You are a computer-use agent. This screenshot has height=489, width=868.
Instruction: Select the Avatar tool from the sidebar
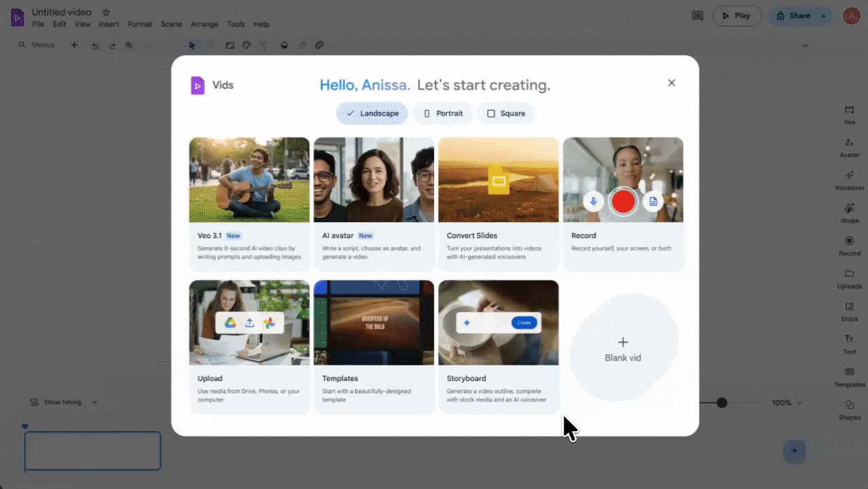coord(849,147)
